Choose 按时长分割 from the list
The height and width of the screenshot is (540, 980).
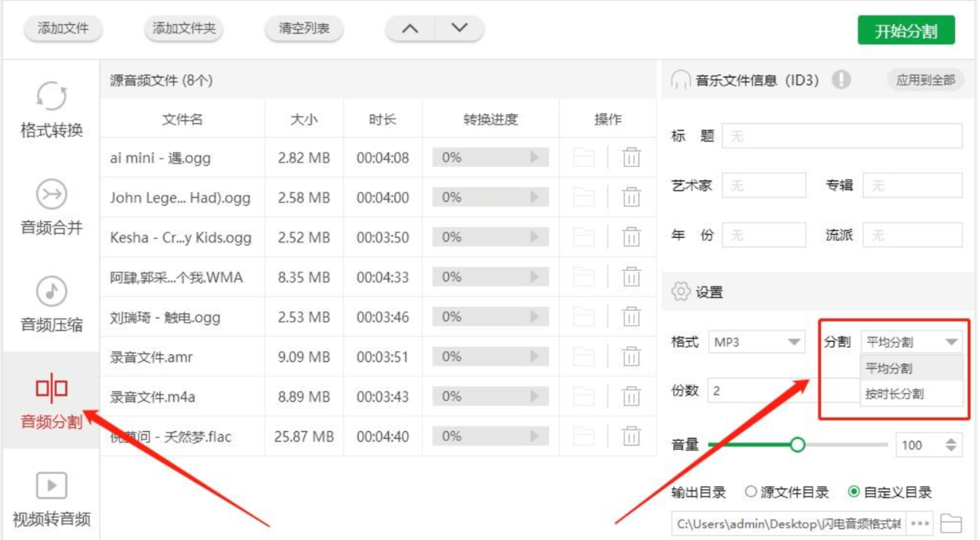point(895,394)
